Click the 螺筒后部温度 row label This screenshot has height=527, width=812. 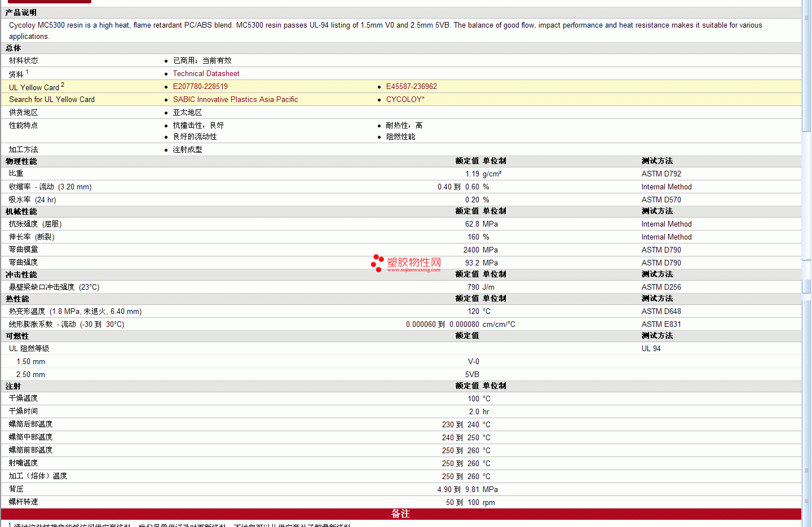[x=31, y=424]
